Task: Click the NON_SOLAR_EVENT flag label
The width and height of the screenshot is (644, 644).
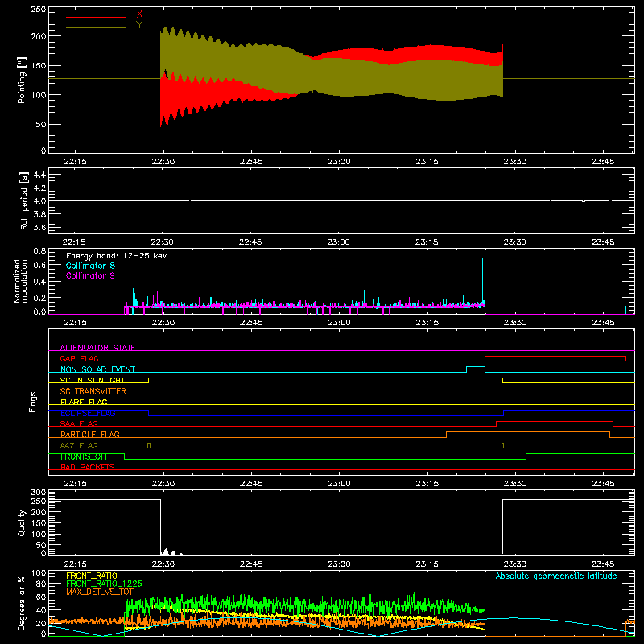Action: (97, 369)
